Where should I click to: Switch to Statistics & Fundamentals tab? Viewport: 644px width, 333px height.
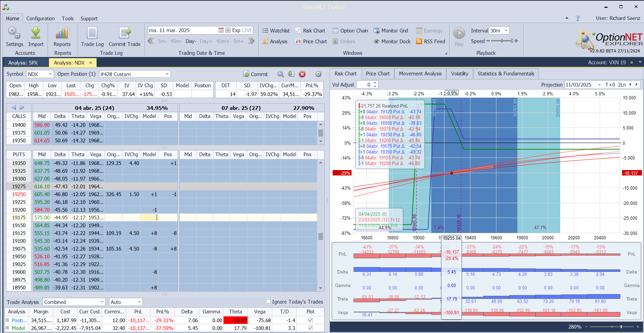click(x=506, y=74)
